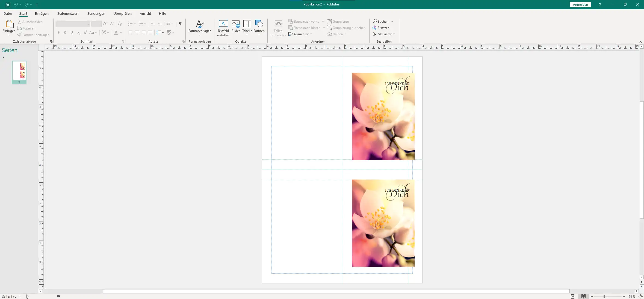Open the Bilder insert tool
This screenshot has height=299, width=644.
tap(235, 24)
